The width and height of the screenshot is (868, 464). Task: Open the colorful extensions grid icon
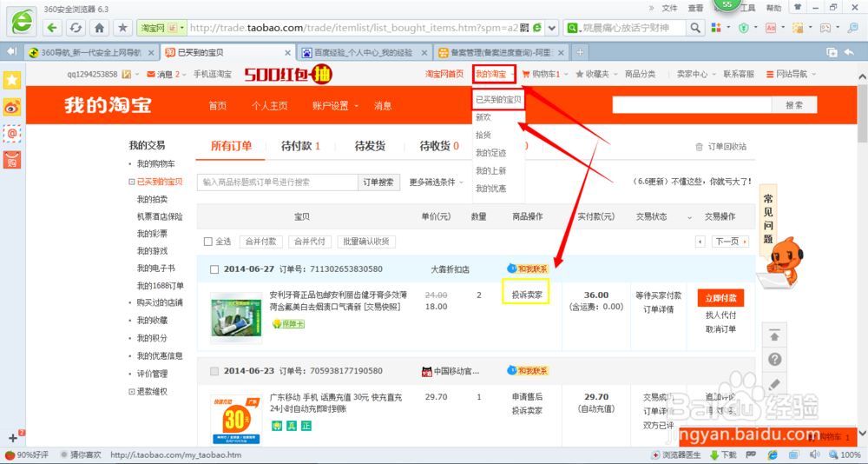point(716,27)
